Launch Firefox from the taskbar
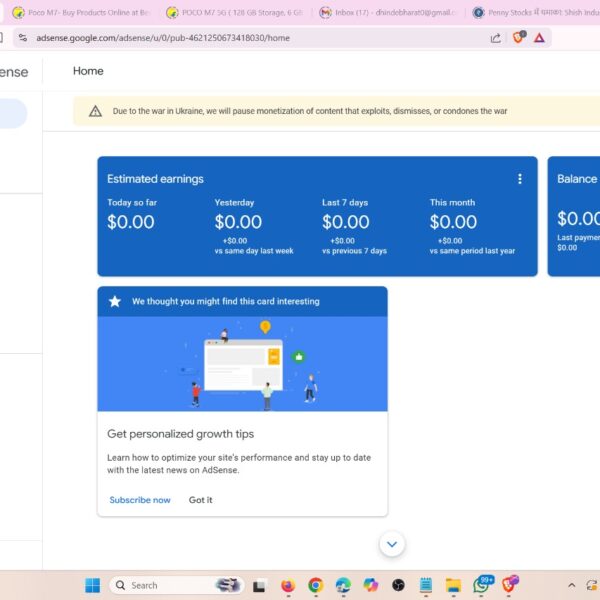600x600 pixels. (288, 585)
